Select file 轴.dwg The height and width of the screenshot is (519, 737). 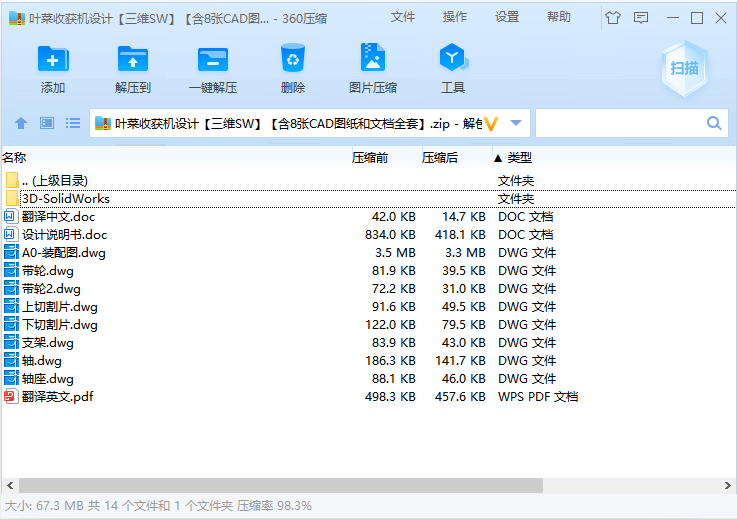coord(369,361)
